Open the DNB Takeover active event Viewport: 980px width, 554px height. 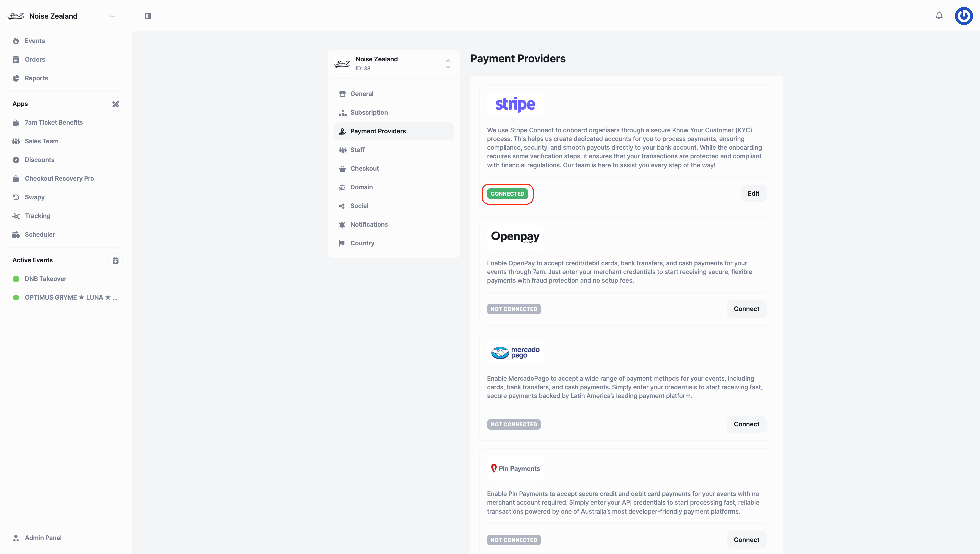45,279
